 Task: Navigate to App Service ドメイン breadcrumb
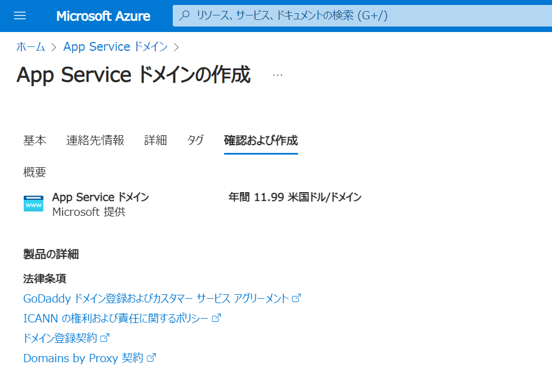(115, 47)
